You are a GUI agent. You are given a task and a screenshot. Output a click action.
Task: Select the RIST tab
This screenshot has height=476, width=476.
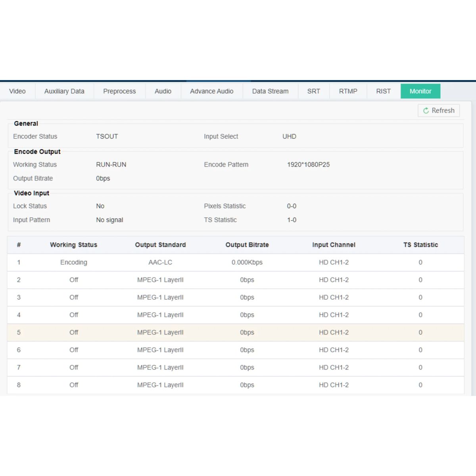point(383,91)
